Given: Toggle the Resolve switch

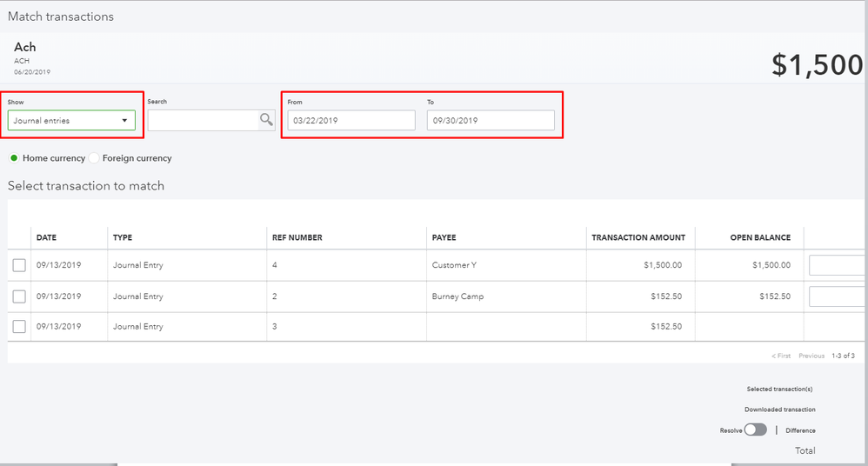Looking at the screenshot, I should 755,429.
